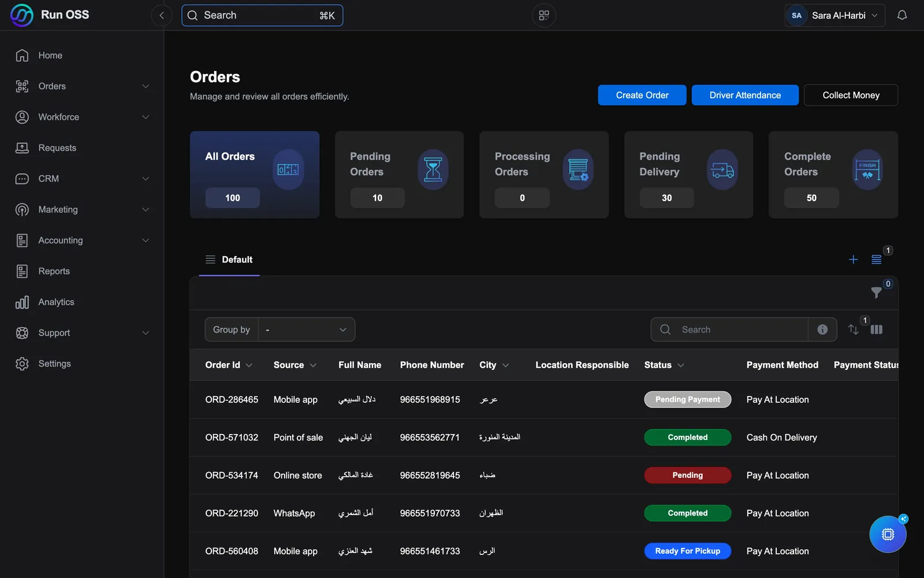
Task: Click the Driver Attendance button
Action: pos(745,95)
